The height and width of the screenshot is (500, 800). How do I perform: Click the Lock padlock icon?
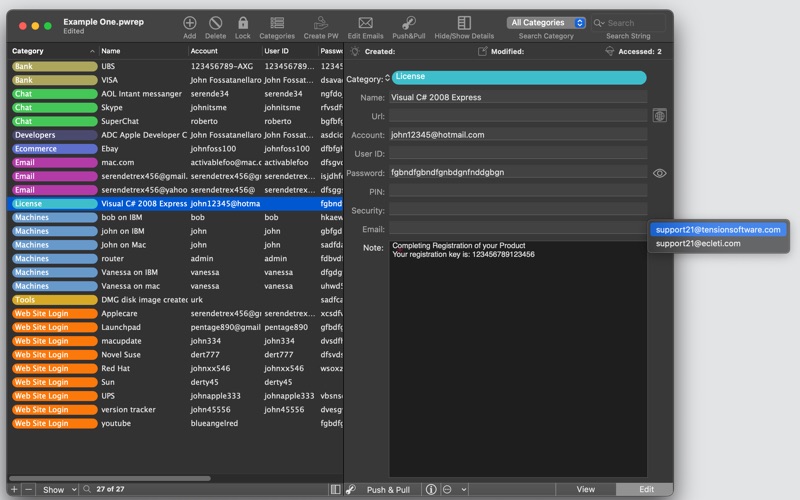[243, 23]
